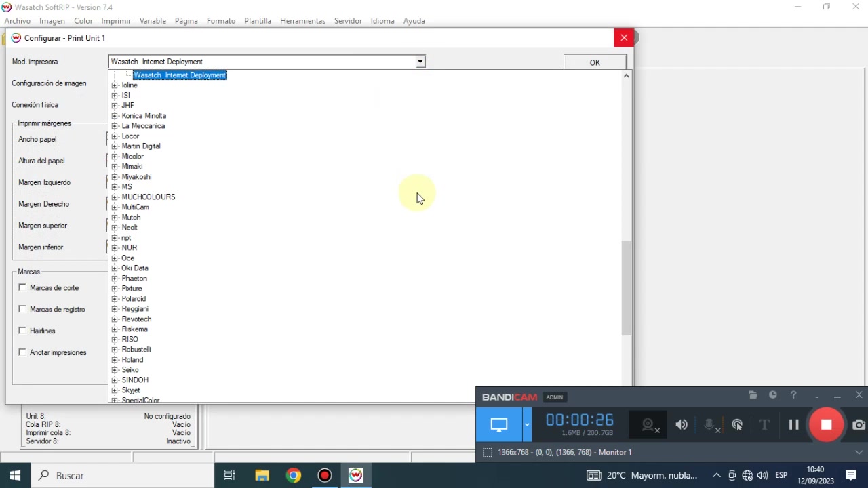The height and width of the screenshot is (488, 868).
Task: Expand the Konica Minolta group
Action: pyautogui.click(x=115, y=116)
